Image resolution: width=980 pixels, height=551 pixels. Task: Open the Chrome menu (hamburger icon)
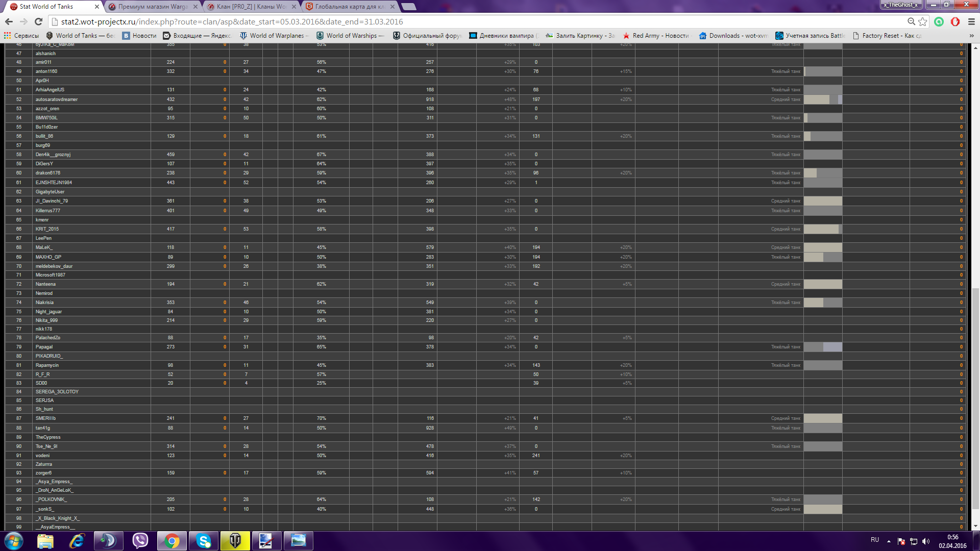(x=971, y=21)
